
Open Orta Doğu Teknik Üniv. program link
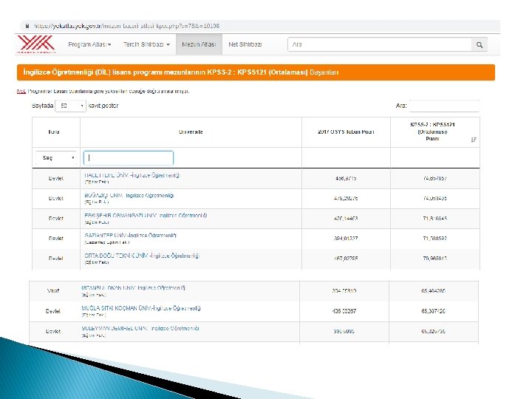click(x=142, y=256)
